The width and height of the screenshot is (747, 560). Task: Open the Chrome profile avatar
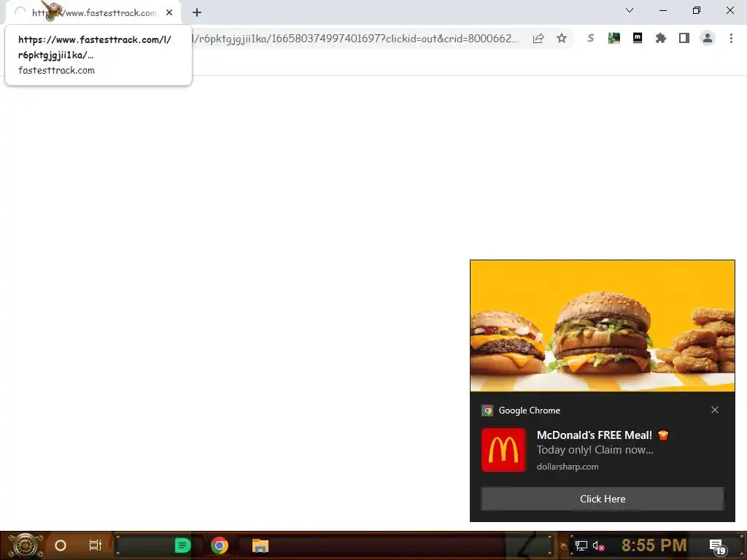[708, 38]
